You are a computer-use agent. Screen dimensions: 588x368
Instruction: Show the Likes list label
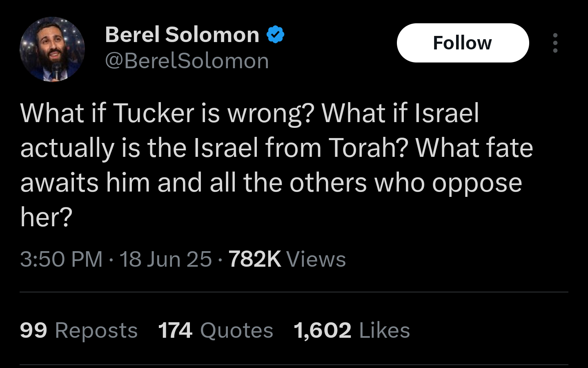[x=385, y=330]
